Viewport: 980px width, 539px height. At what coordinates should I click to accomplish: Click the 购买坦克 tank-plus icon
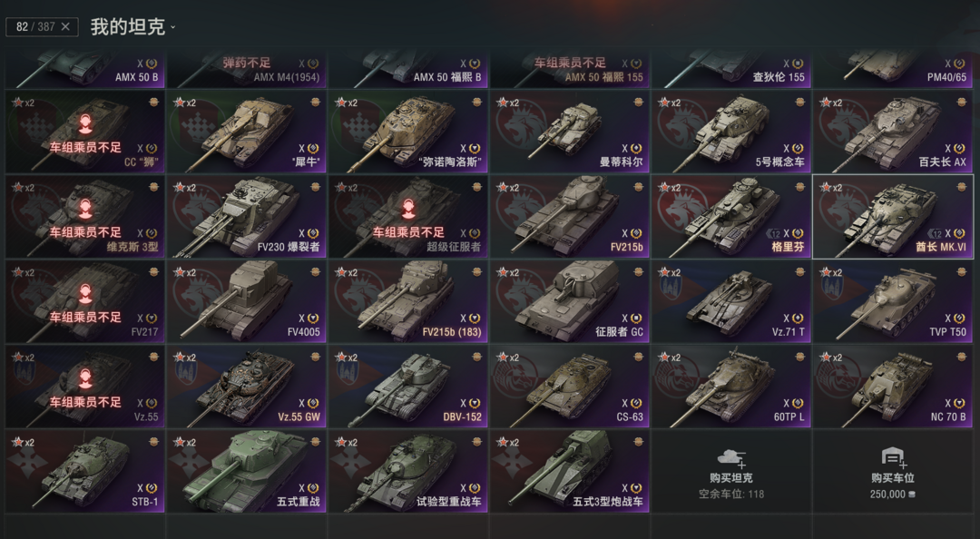click(730, 457)
